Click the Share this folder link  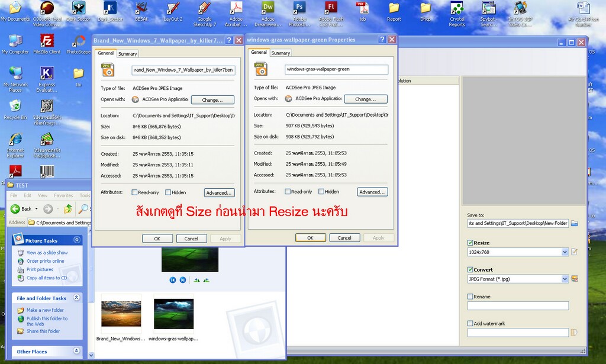pyautogui.click(x=43, y=331)
